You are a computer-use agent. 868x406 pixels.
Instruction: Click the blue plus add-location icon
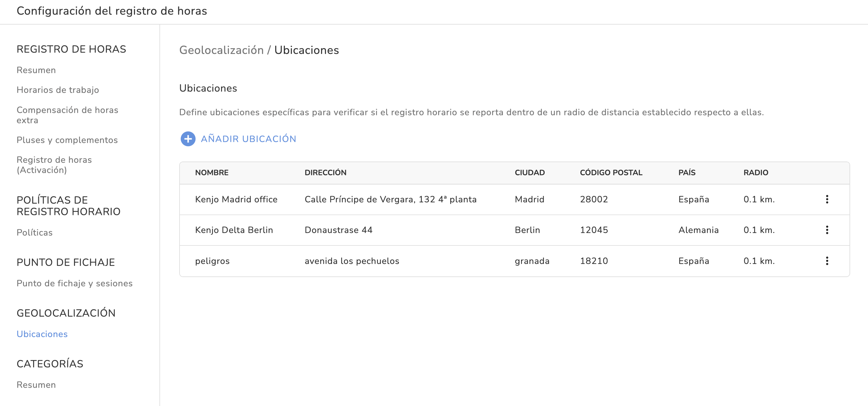click(188, 139)
